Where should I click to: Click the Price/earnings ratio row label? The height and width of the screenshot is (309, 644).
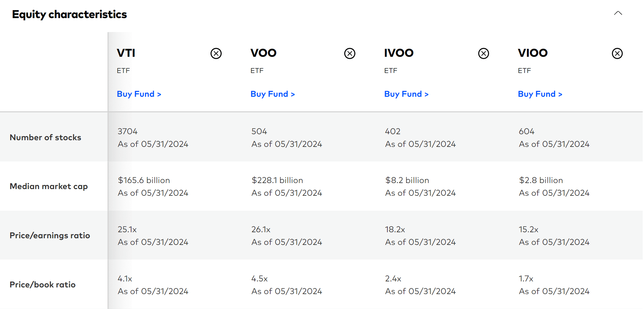(x=50, y=235)
